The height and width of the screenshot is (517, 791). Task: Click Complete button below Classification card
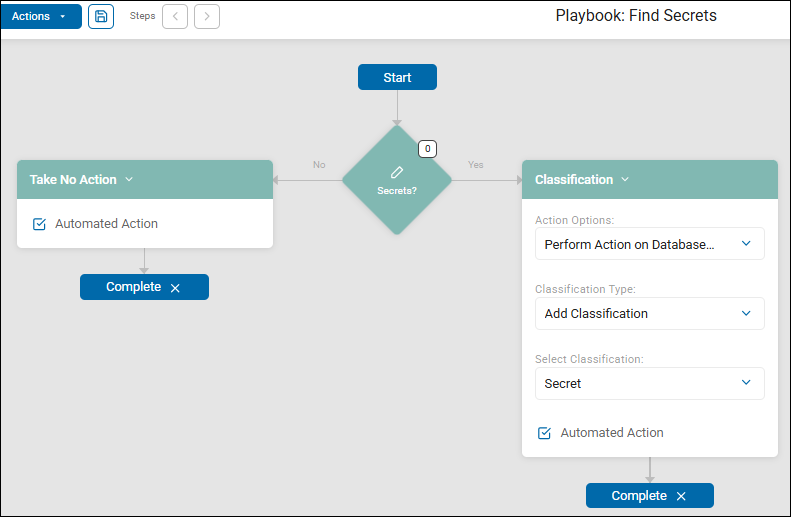click(639, 495)
